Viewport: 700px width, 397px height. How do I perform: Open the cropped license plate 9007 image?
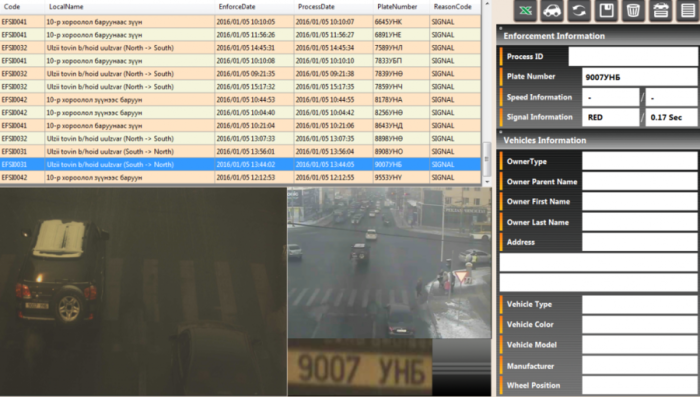coord(360,367)
